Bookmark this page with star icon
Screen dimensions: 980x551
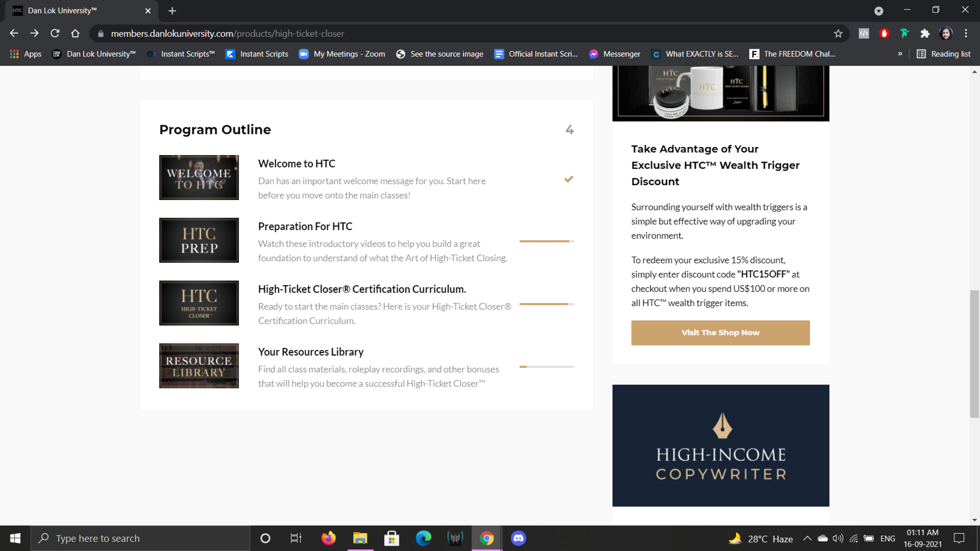(838, 33)
